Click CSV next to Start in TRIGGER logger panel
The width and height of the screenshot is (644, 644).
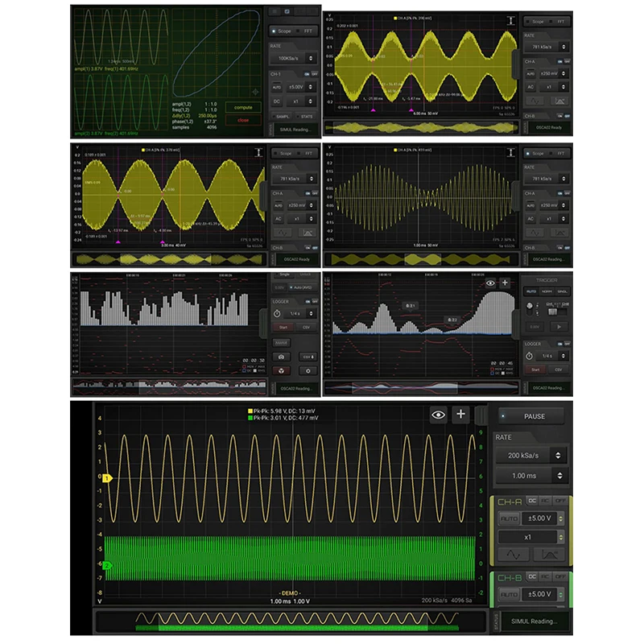558,370
